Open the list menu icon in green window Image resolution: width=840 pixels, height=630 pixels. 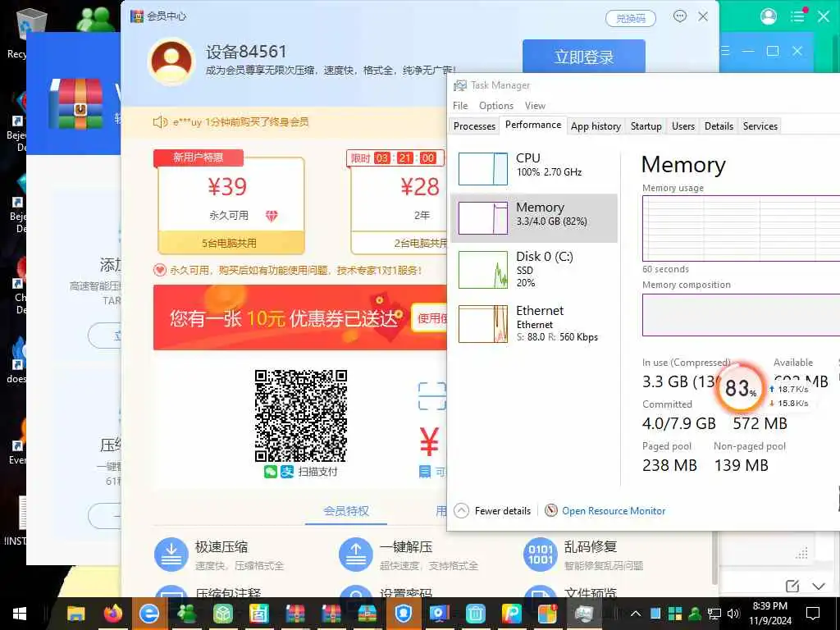(x=797, y=16)
